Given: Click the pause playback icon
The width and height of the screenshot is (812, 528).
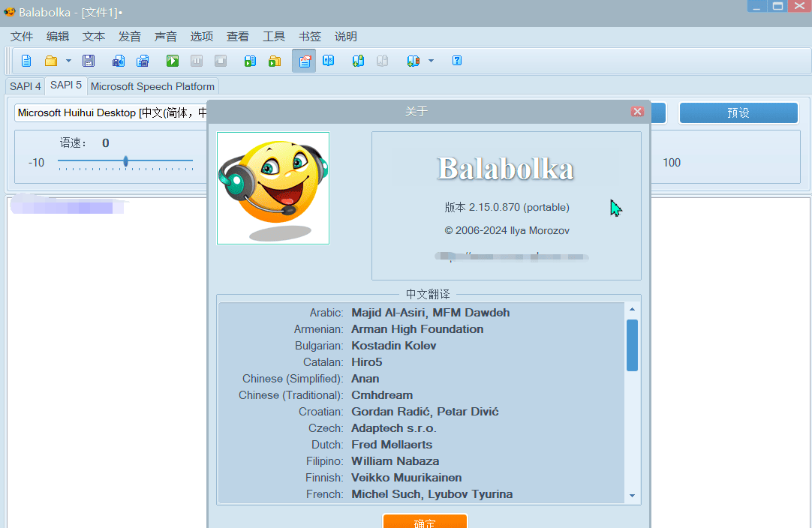Looking at the screenshot, I should pos(197,61).
